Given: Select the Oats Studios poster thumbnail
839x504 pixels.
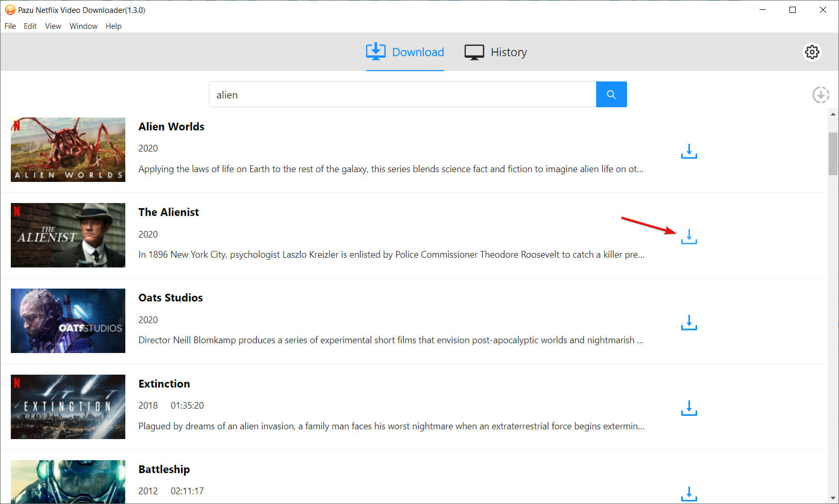Looking at the screenshot, I should click(x=68, y=321).
